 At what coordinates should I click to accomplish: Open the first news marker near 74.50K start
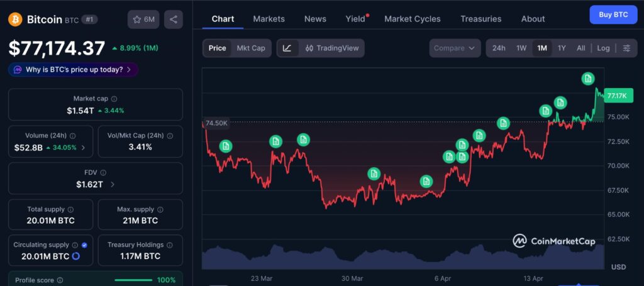(226, 146)
